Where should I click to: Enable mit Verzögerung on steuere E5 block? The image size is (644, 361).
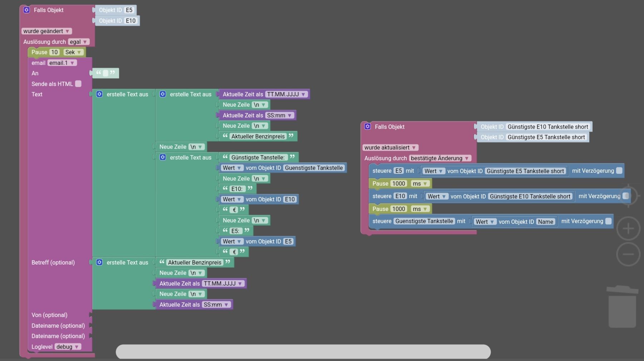point(619,171)
